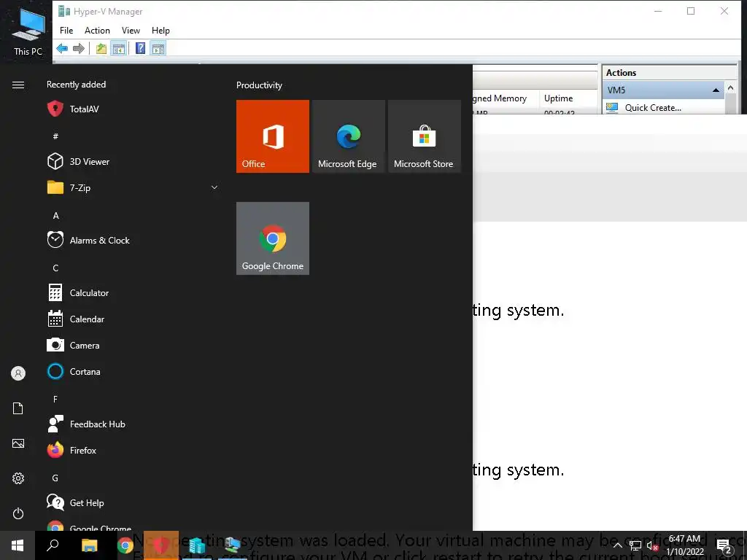Open the user account icon in Start

point(18,373)
